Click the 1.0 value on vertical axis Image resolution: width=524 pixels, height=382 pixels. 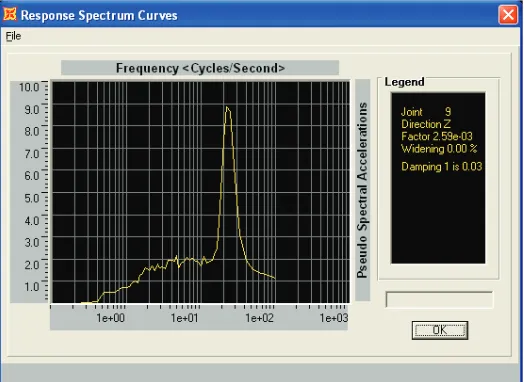click(32, 287)
